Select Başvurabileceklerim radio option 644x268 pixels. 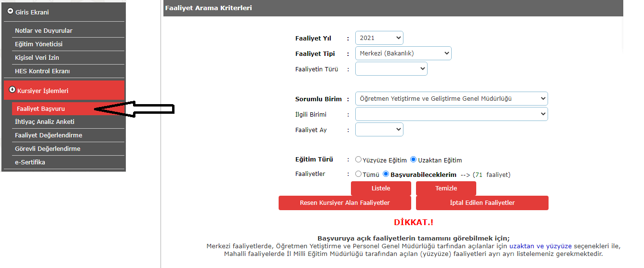386,174
